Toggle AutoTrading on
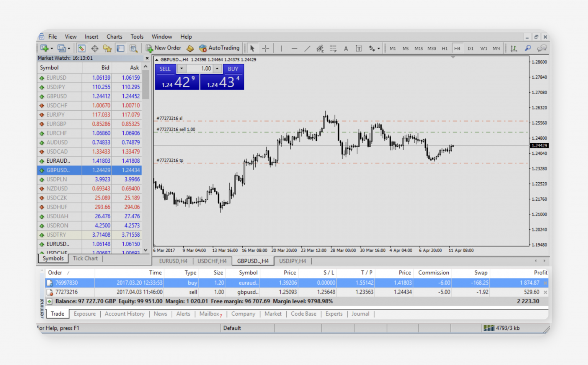 [x=219, y=48]
